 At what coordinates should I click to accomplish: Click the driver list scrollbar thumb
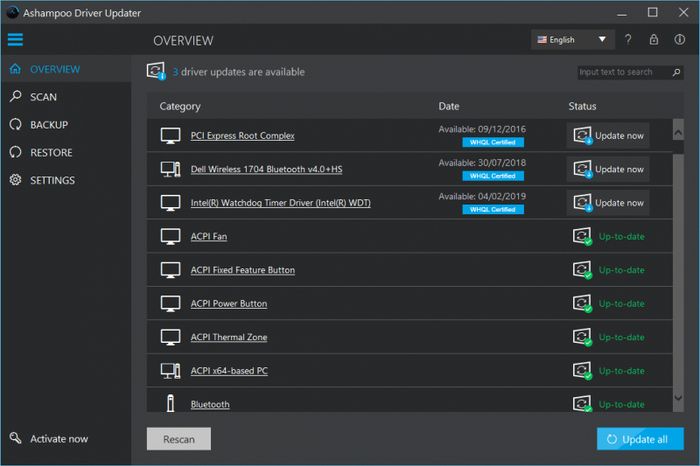point(678,272)
